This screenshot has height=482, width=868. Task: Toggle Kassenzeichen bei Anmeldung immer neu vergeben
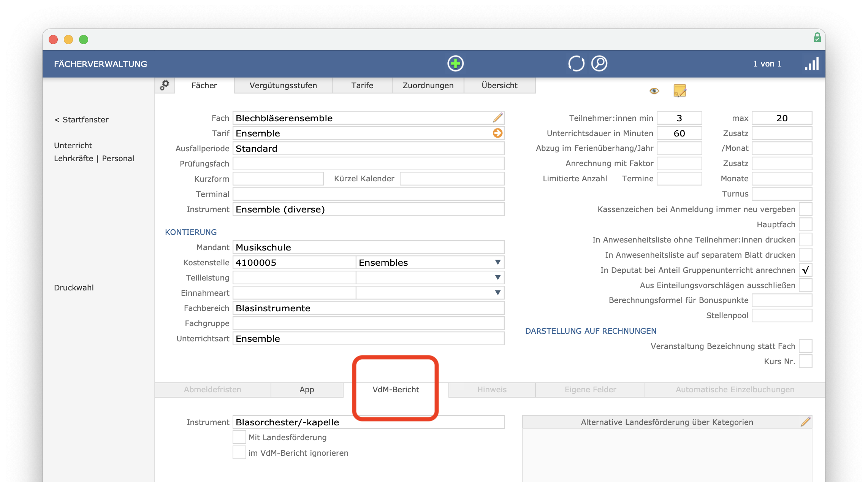805,209
